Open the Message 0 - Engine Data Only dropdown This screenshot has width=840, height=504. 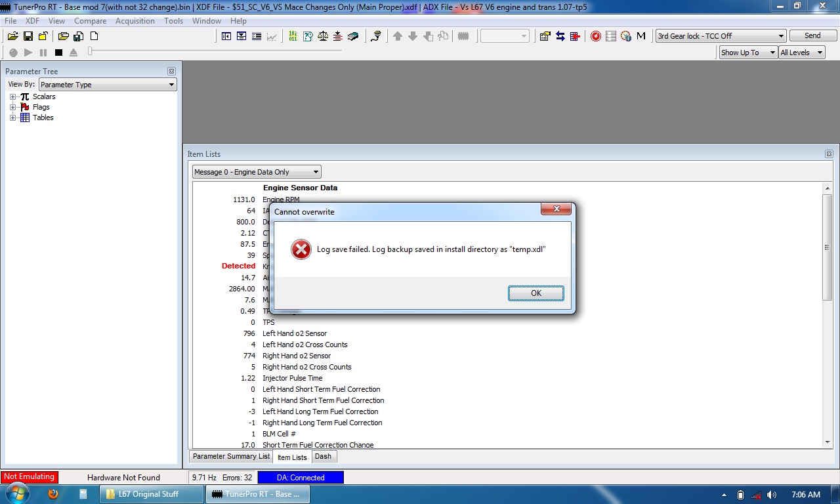[x=257, y=172]
